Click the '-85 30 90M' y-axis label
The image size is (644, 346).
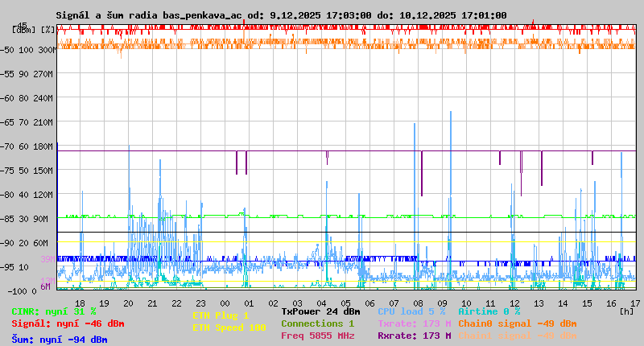24,219
